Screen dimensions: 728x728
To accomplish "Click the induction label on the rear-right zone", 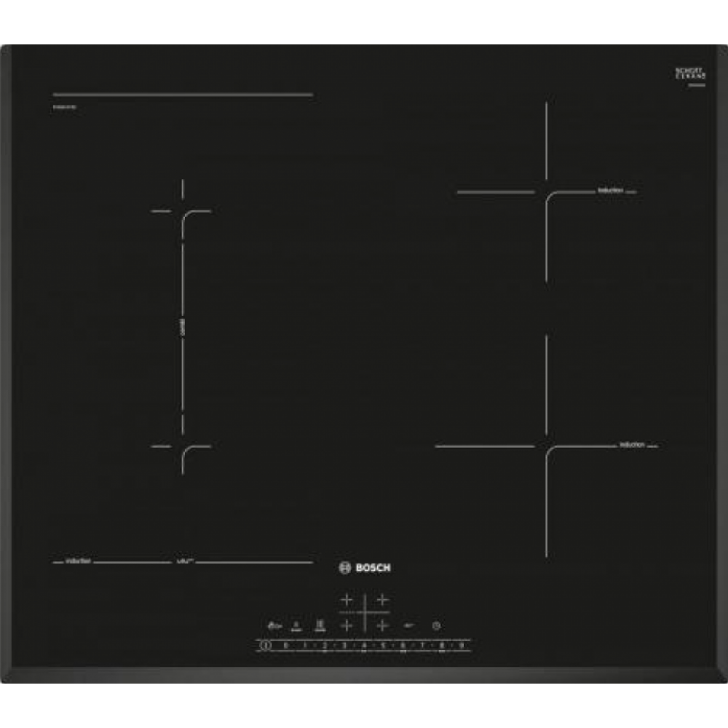I will click(x=610, y=190).
